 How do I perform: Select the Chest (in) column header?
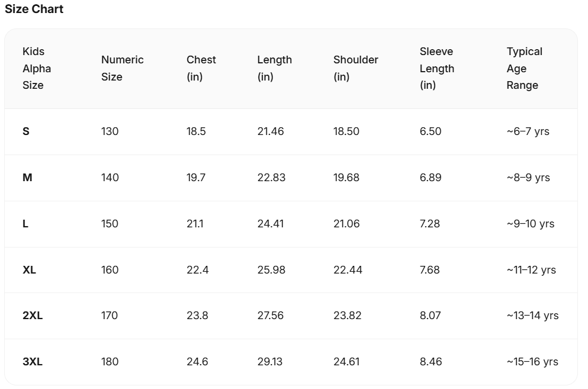tap(201, 68)
